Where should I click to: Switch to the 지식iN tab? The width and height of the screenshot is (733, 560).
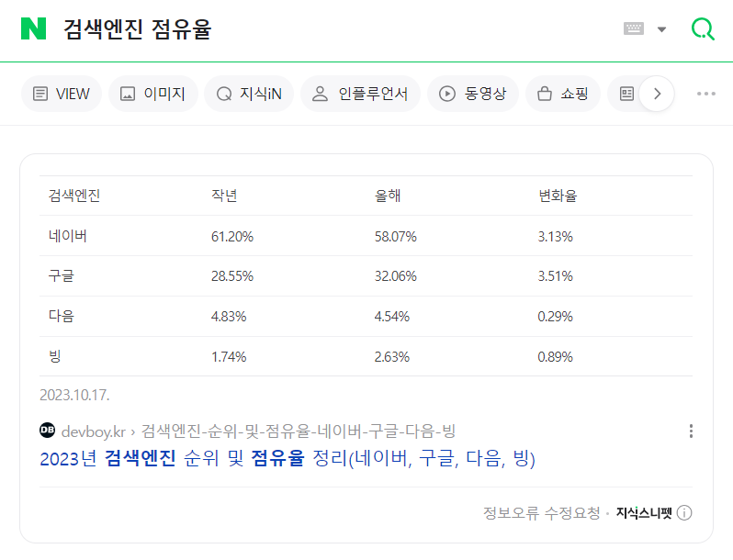point(249,94)
